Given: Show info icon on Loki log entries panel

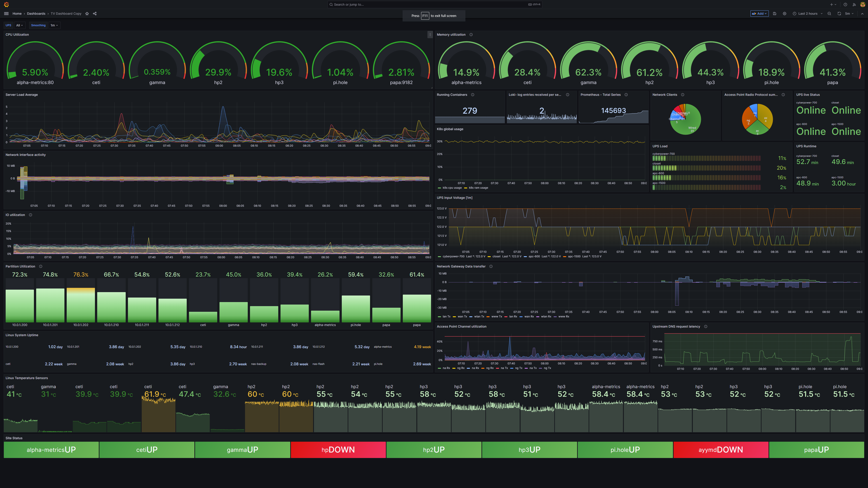Looking at the screenshot, I should tap(567, 95).
